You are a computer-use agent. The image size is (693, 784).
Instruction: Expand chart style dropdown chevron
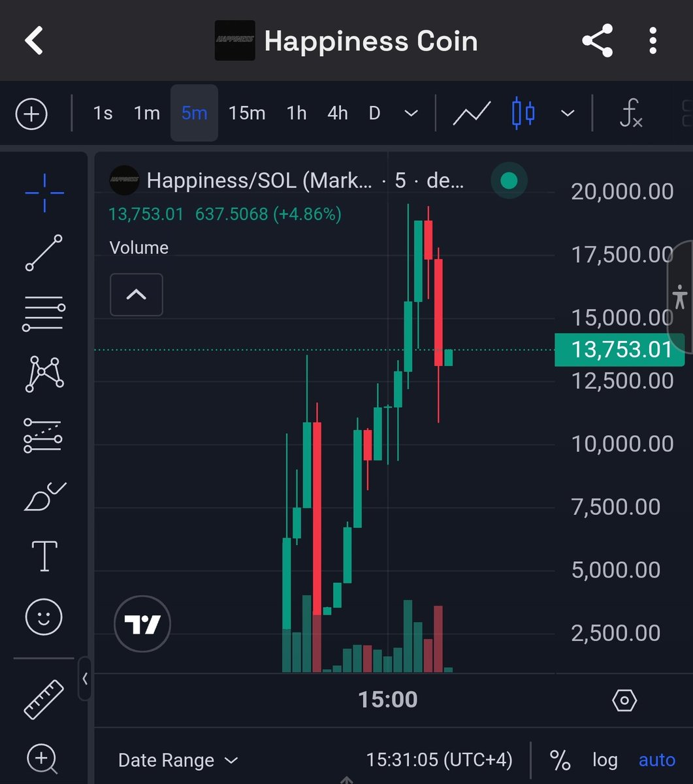coord(568,114)
